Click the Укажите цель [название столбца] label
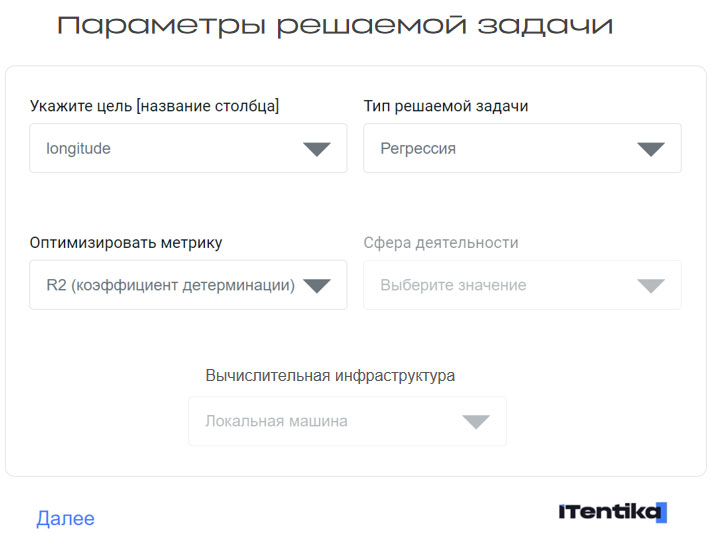This screenshot has height=534, width=714. tap(154, 106)
